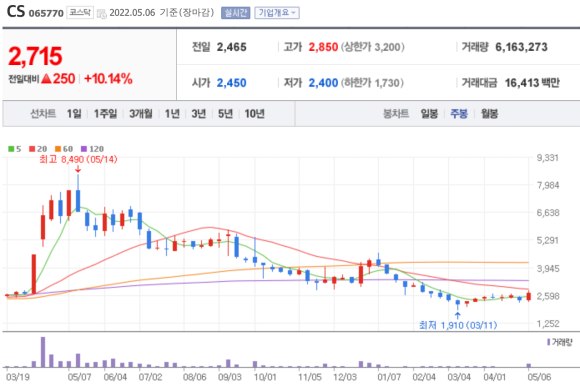The width and height of the screenshot is (580, 392).
Task: Show the 5년 line chart
Action: tap(225, 114)
